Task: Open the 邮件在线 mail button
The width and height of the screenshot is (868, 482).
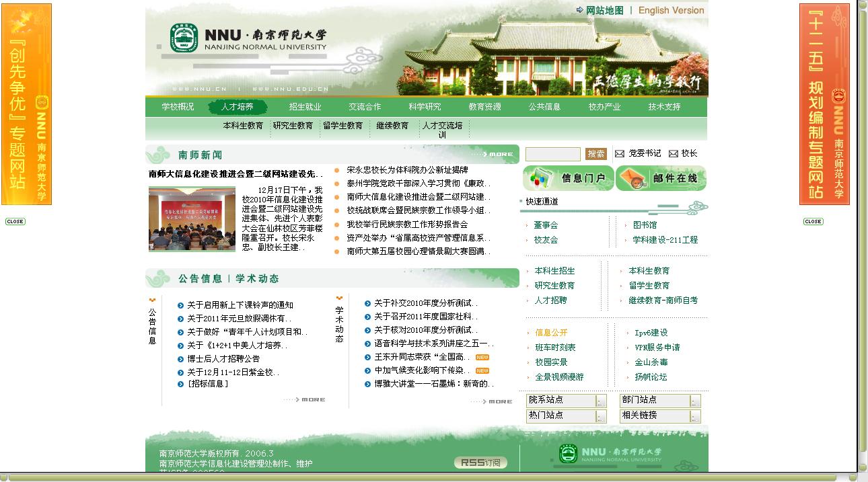Action: (661, 178)
